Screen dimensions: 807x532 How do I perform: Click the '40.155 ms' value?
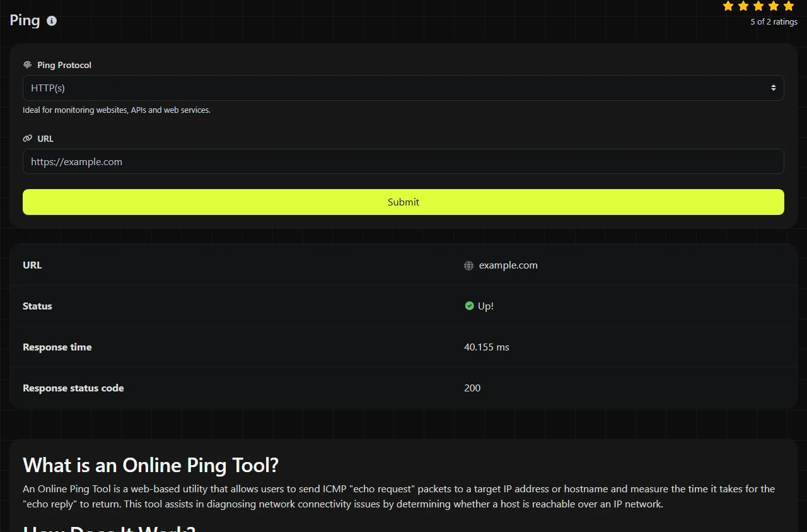[x=487, y=347]
